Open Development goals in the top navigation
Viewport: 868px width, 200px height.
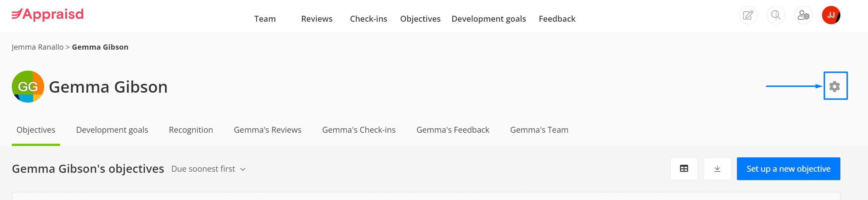tap(489, 19)
